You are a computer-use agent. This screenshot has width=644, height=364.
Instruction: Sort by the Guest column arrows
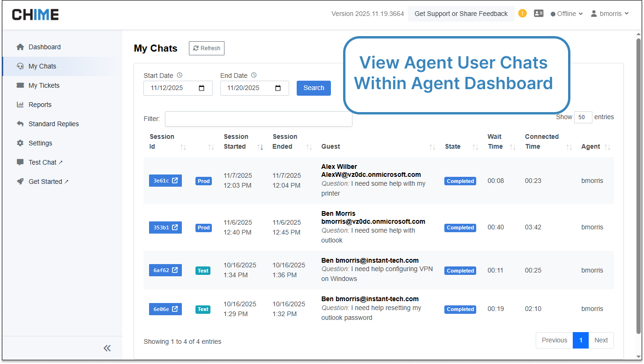click(x=432, y=147)
